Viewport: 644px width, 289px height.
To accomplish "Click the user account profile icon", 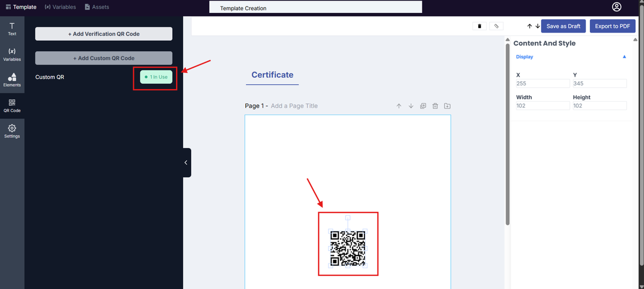I will click(617, 7).
